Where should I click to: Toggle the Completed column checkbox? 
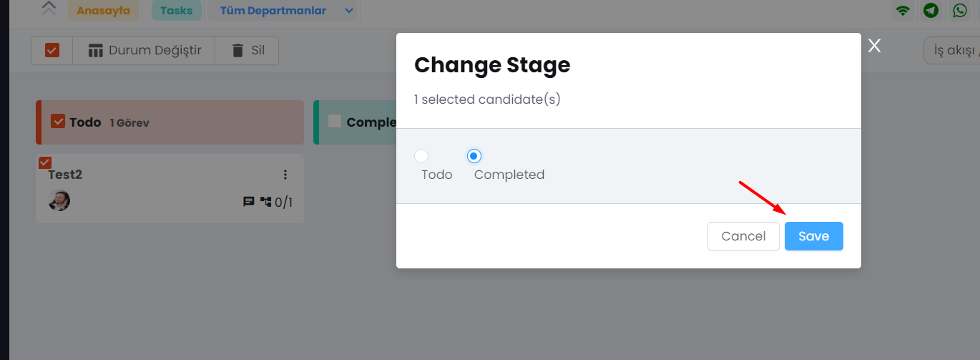click(335, 122)
